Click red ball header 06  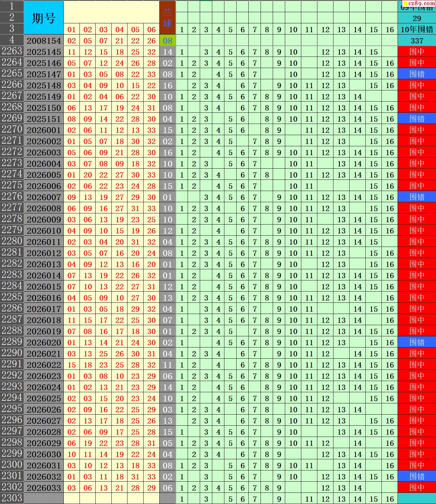pos(151,29)
